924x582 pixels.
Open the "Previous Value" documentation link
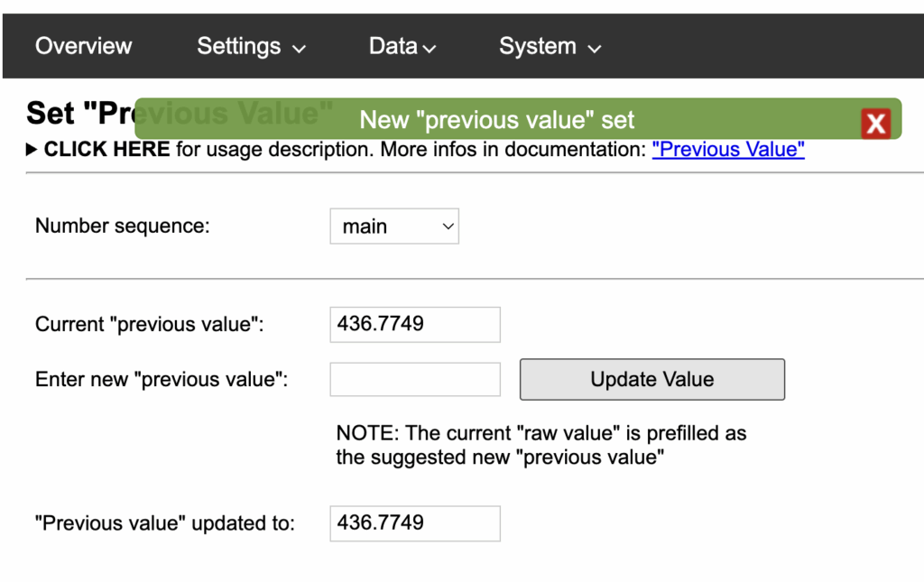click(x=727, y=150)
